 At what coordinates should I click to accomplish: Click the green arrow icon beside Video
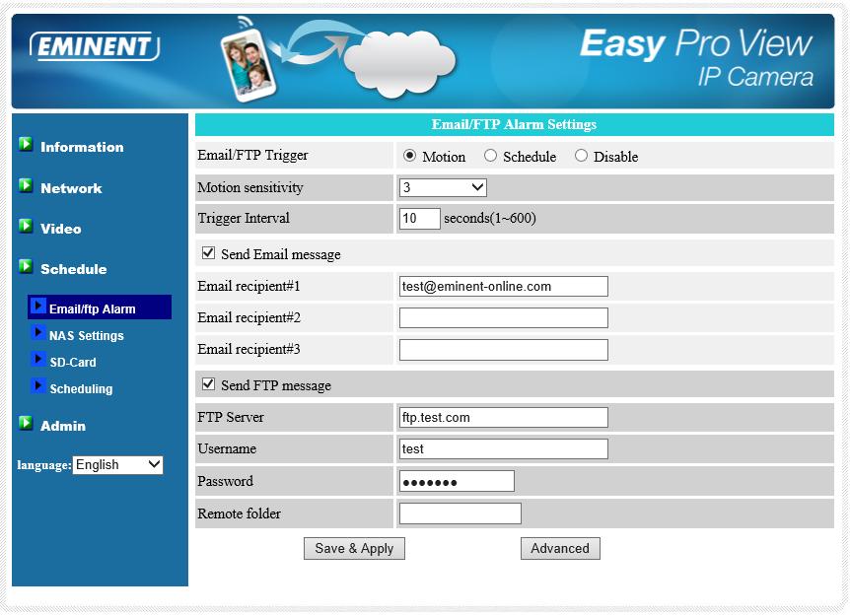point(26,226)
